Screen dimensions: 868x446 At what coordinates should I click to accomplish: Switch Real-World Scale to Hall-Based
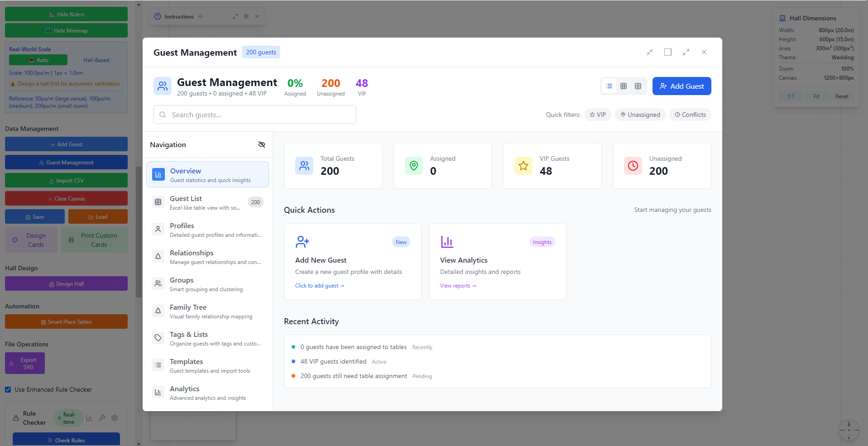click(96, 60)
